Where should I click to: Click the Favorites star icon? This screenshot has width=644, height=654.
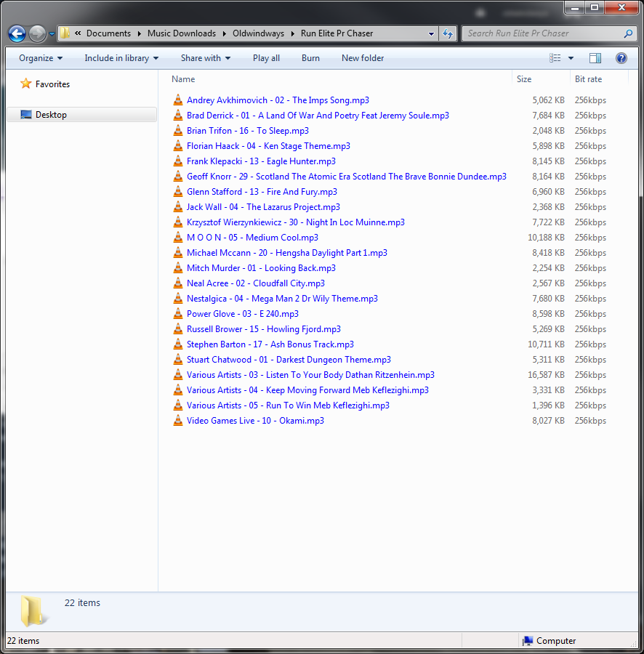[26, 84]
